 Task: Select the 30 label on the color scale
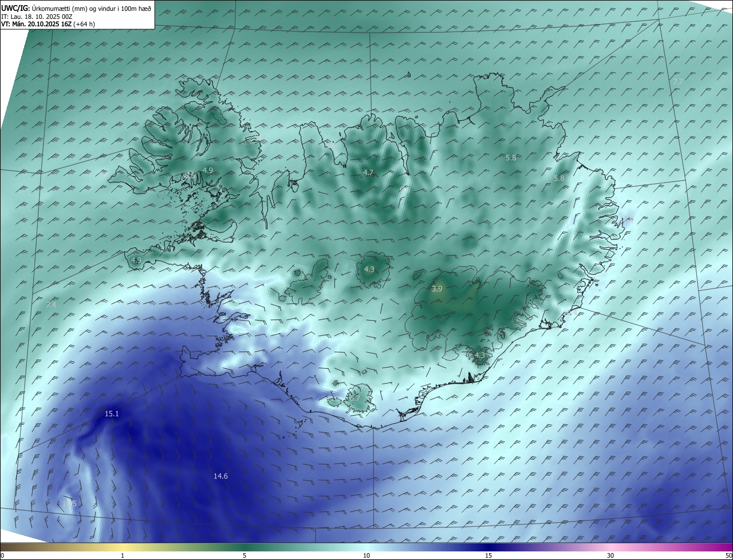[x=610, y=555]
